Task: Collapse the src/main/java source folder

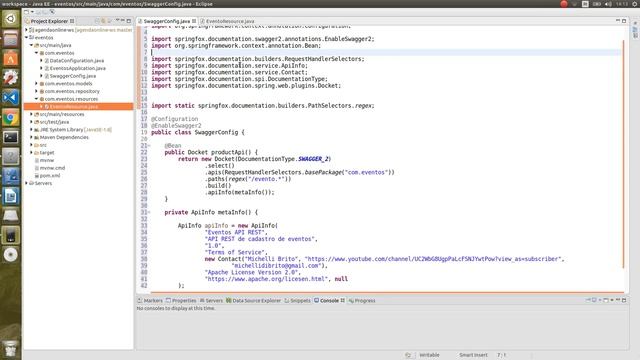Action: tap(31, 45)
